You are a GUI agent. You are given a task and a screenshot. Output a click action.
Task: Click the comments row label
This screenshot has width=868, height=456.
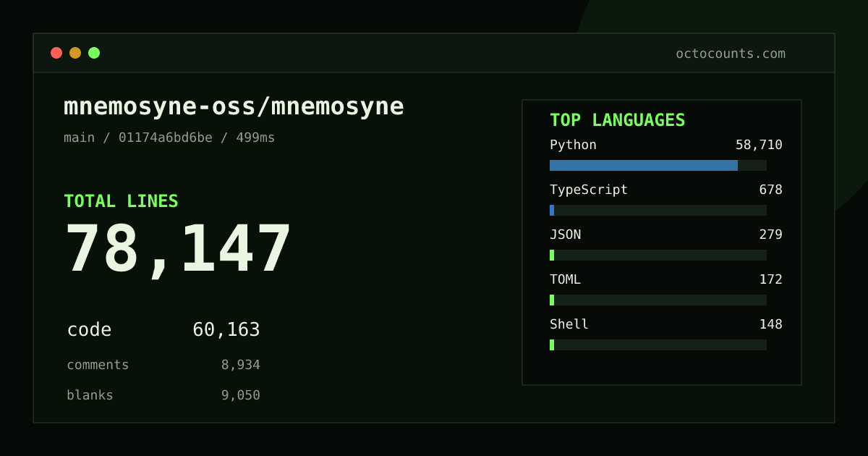point(98,365)
